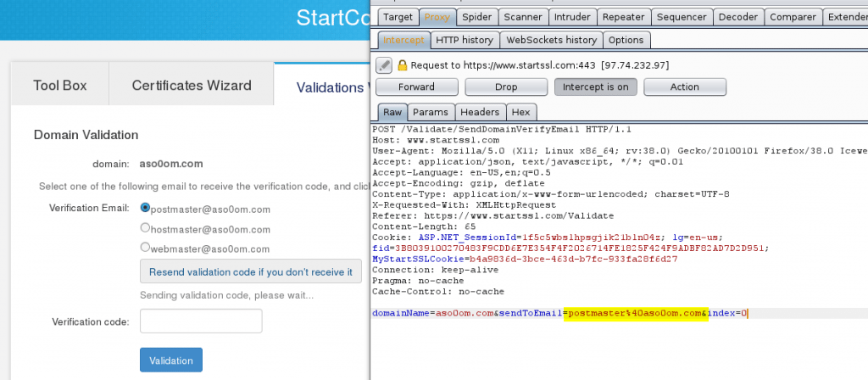Viewport: 868px width, 380px height.
Task: Select the webmaster@aso0om.com radio button
Action: (x=145, y=247)
